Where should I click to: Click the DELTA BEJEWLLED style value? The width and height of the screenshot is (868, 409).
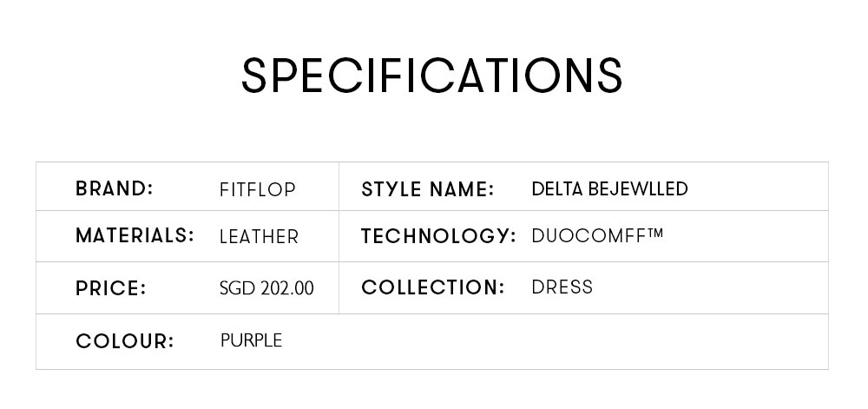(609, 188)
